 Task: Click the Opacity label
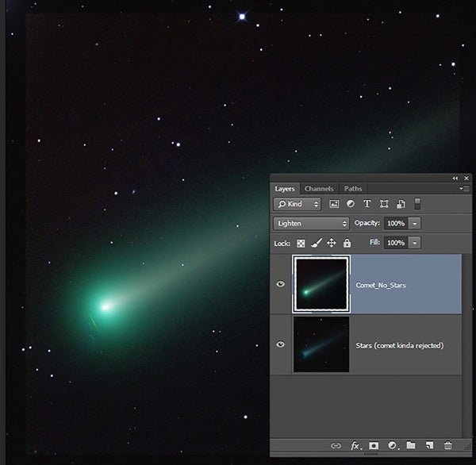367,223
